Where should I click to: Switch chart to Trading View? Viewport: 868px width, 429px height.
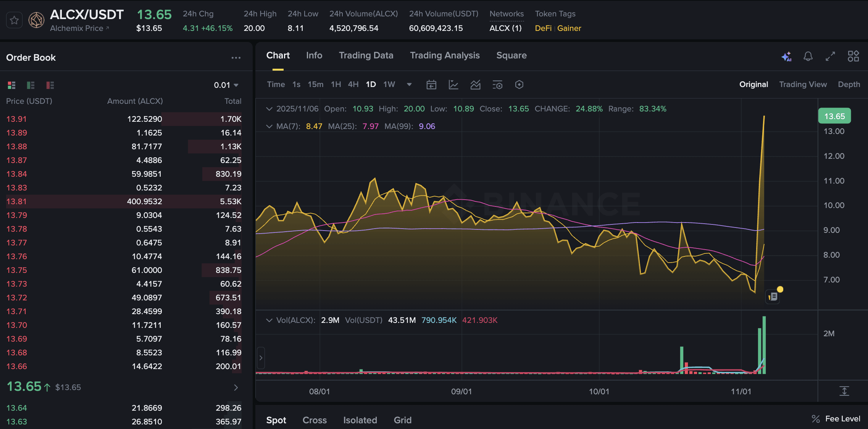click(802, 84)
